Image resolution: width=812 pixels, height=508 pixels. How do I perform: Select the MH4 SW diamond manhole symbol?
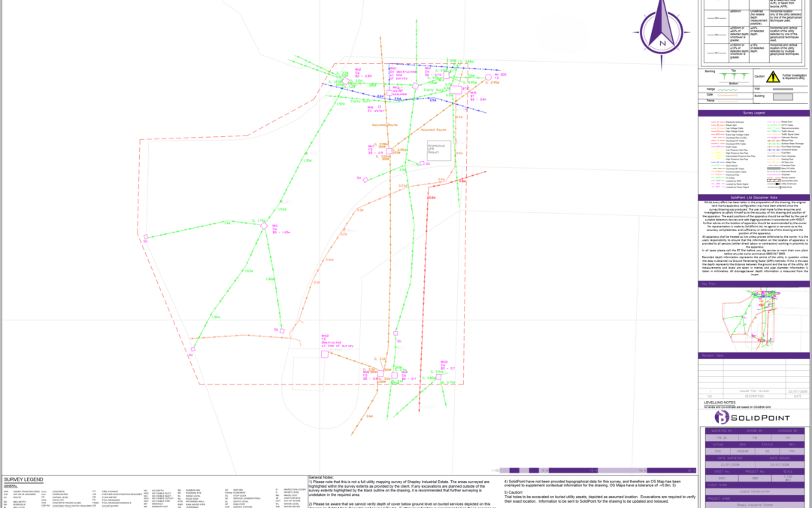[x=264, y=226]
